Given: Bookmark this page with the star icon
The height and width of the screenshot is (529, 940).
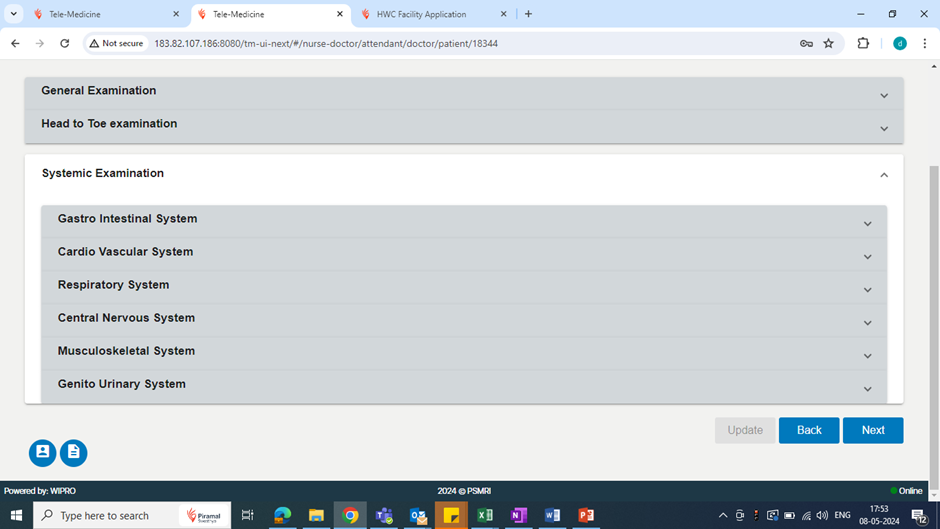Looking at the screenshot, I should pyautogui.click(x=828, y=43).
